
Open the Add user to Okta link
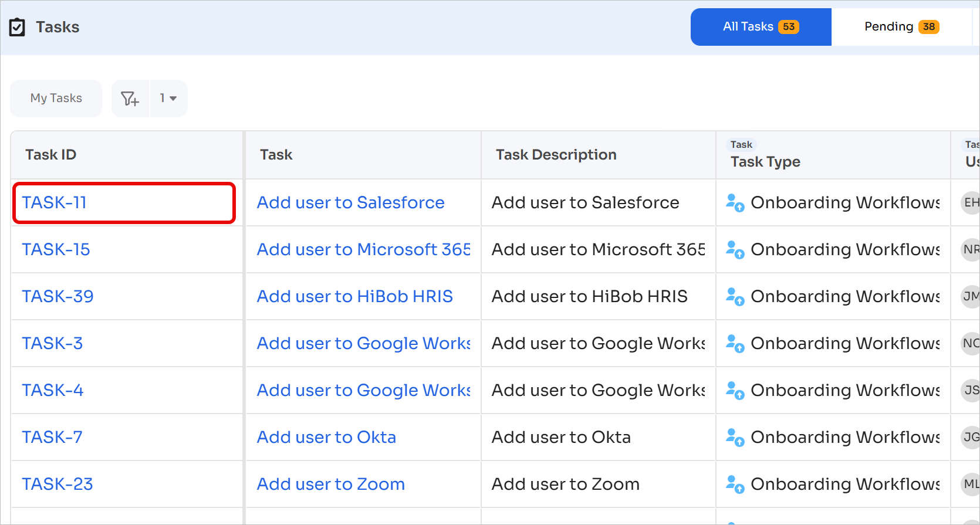click(326, 437)
